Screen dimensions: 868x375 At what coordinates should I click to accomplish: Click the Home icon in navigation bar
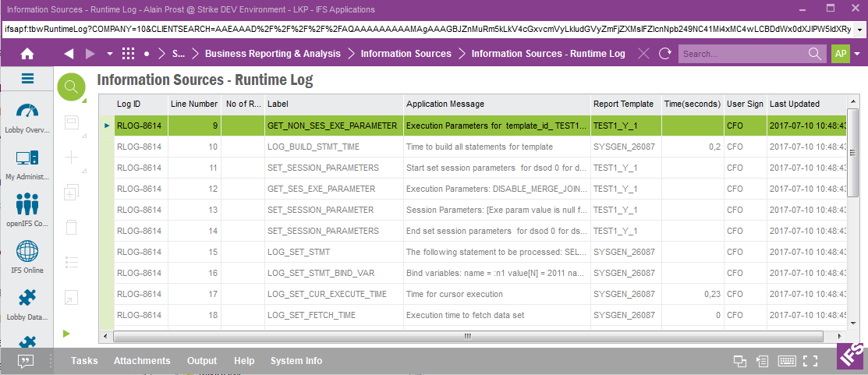(27, 54)
